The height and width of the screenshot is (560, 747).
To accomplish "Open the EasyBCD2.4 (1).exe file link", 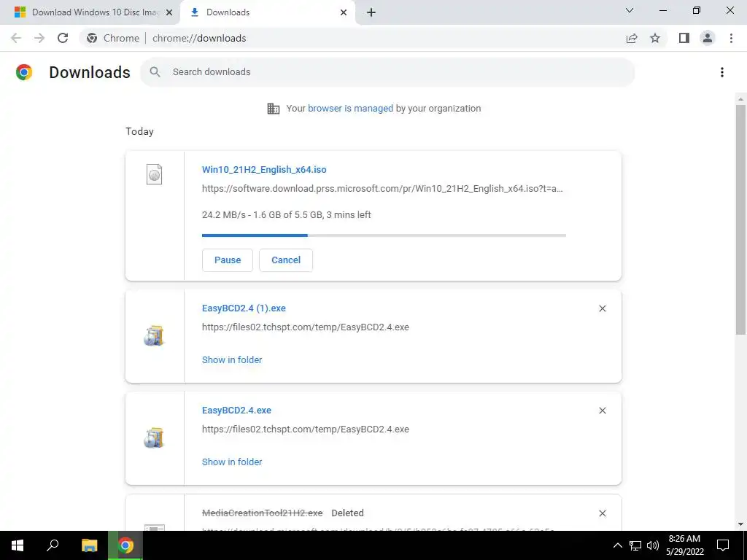I will click(x=244, y=308).
